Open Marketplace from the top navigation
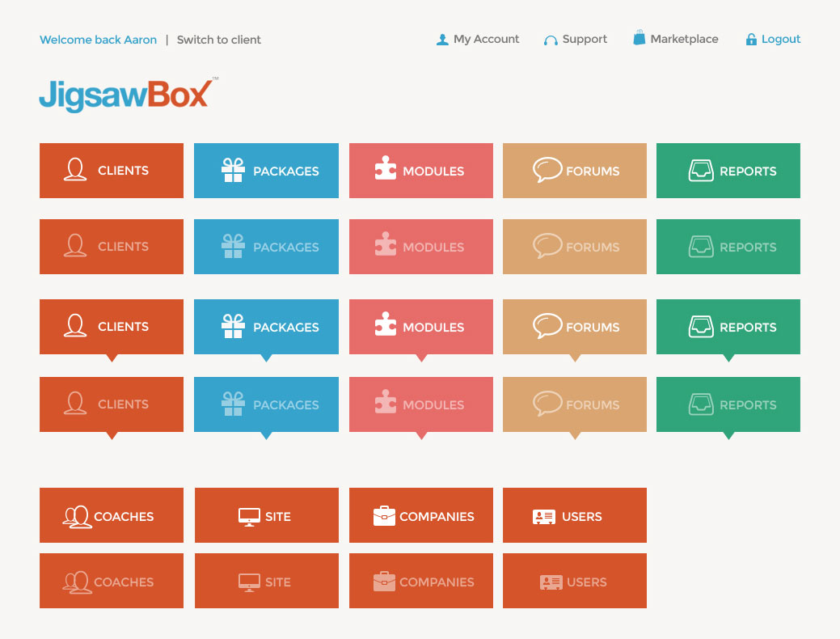Screen dimensions: 840x639 tap(683, 39)
